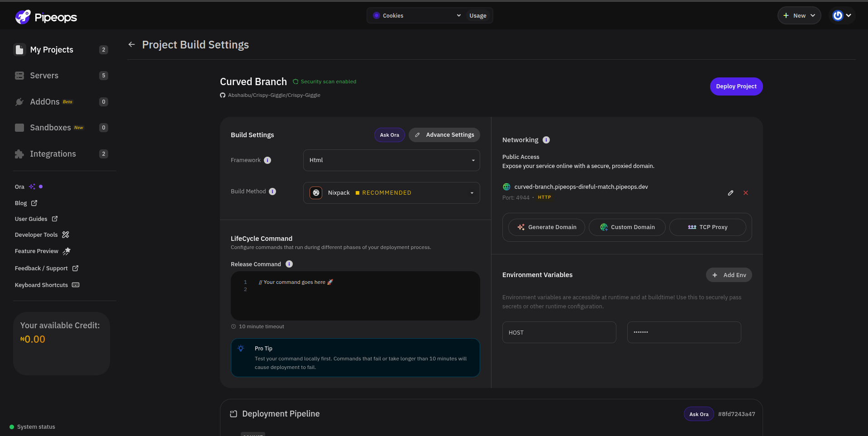Open the user profile menu

842,15
